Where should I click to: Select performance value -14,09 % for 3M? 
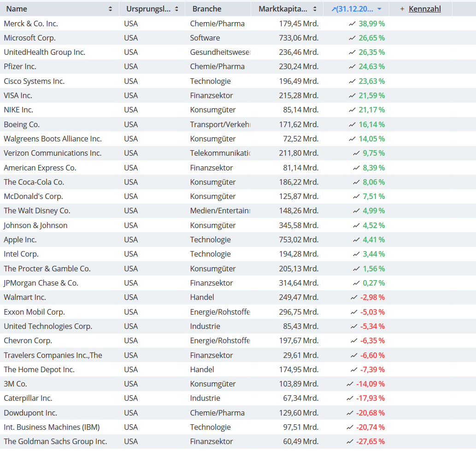pos(370,384)
